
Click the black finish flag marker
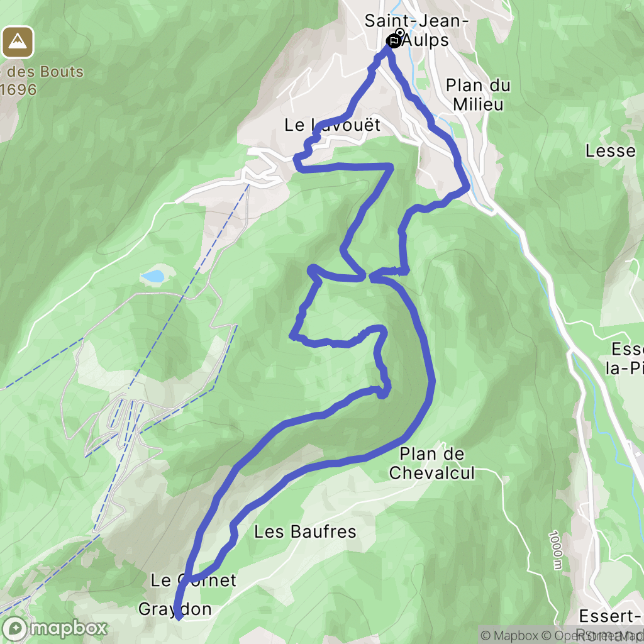[x=394, y=41]
